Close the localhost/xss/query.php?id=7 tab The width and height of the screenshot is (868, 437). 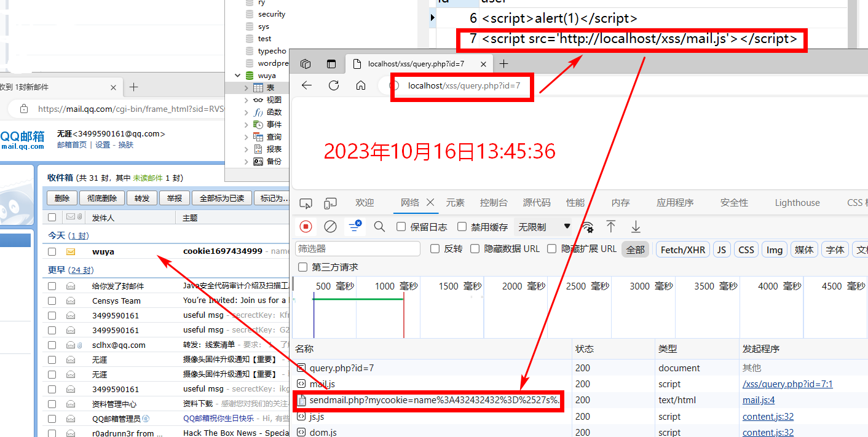click(x=484, y=63)
